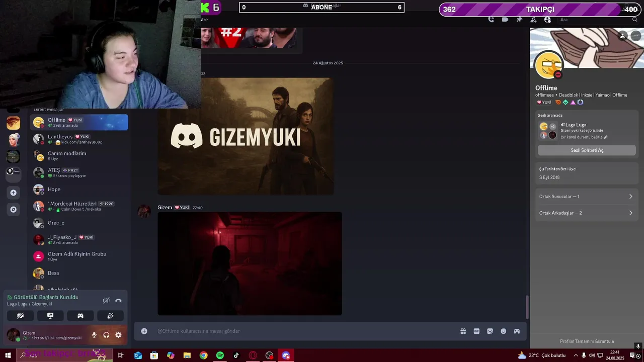Open the sticker picker
This screenshot has height=362, width=644.
(x=490, y=331)
